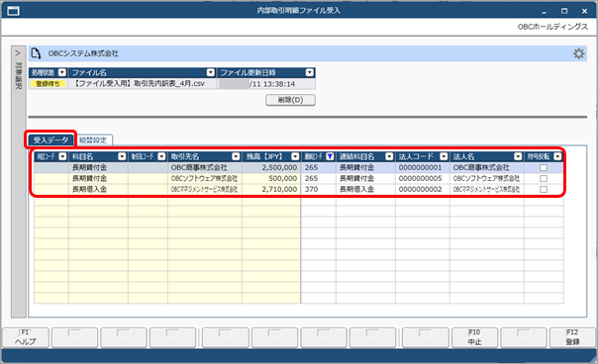Viewport: 598px width, 364px height.
Task: Open the 法人名 column dropdown
Action: (518, 156)
